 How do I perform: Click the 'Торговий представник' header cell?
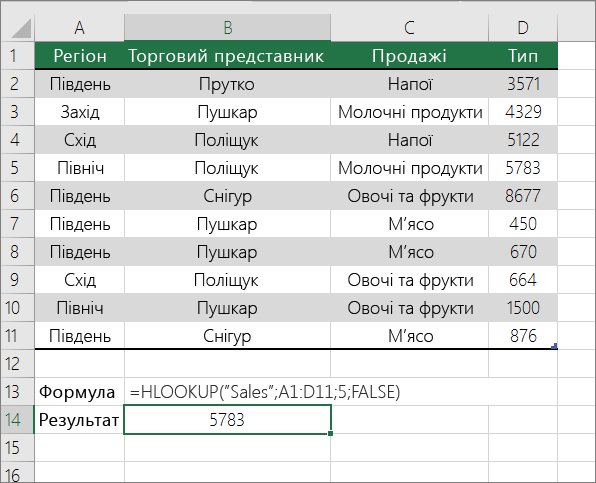click(227, 56)
